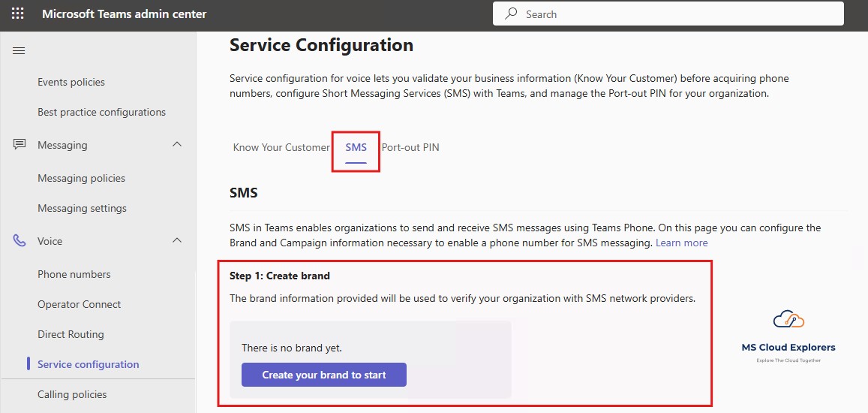This screenshot has width=868, height=413.
Task: Open the app launcher waffle icon
Action: [18, 14]
